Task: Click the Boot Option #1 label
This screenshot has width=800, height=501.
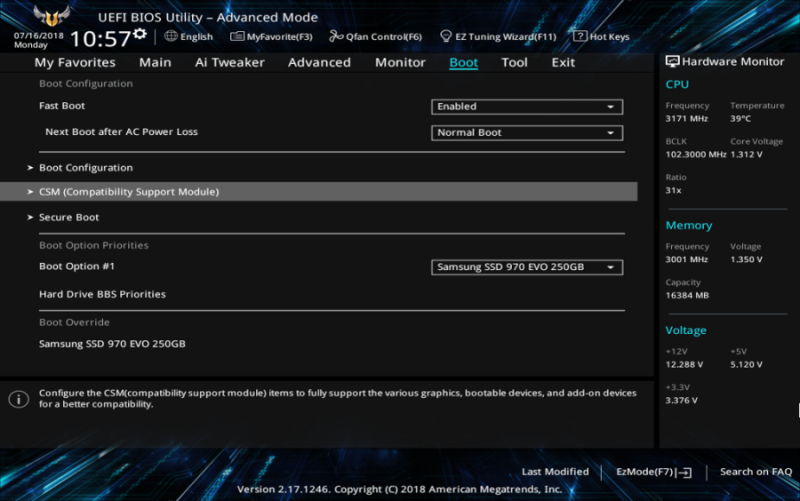Action: click(77, 266)
